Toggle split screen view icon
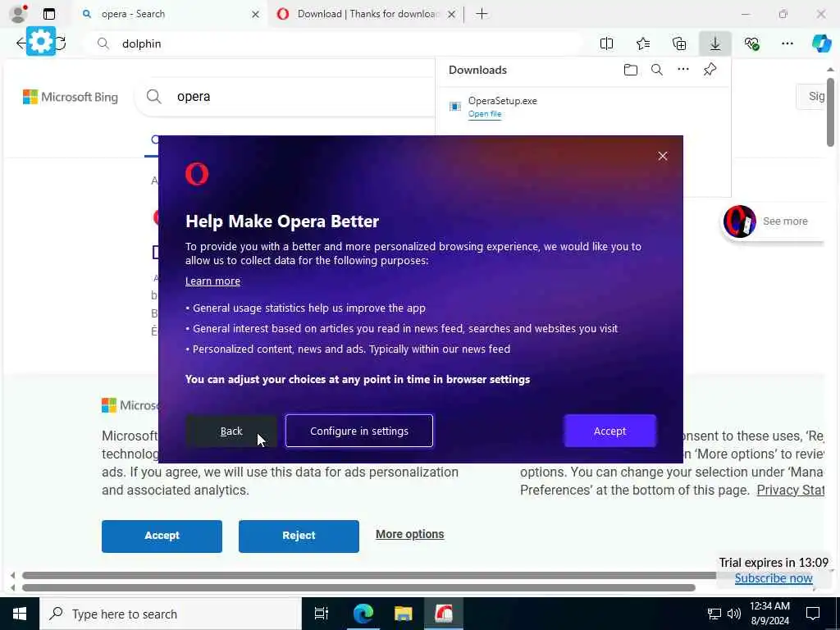Screen dimensions: 840x630 pos(606,43)
